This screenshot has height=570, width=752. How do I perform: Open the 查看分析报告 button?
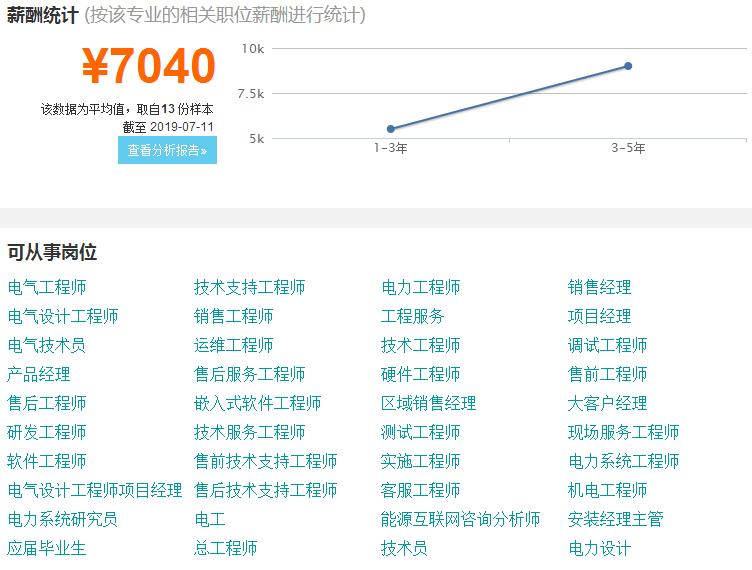pyautogui.click(x=167, y=150)
